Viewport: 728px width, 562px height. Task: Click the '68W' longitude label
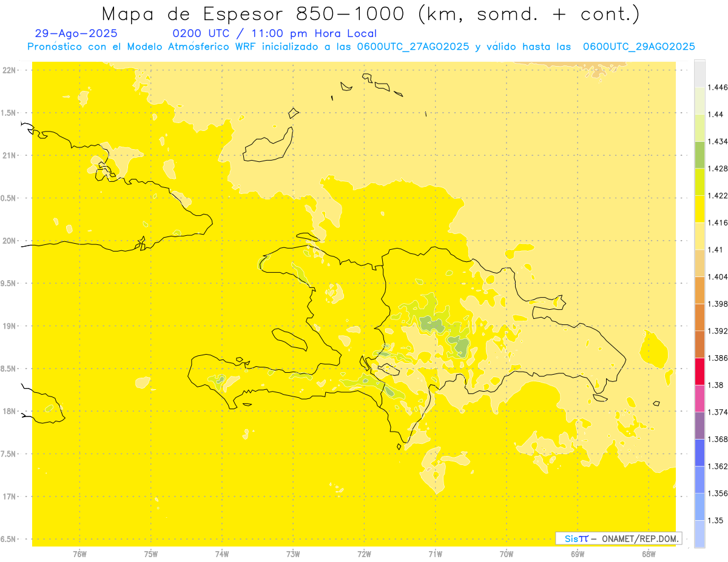coord(649,554)
